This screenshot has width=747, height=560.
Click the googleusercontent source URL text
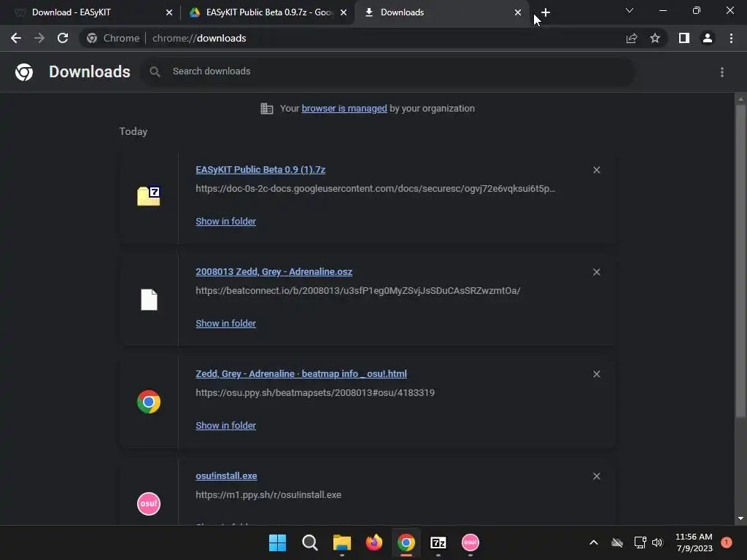click(x=376, y=189)
